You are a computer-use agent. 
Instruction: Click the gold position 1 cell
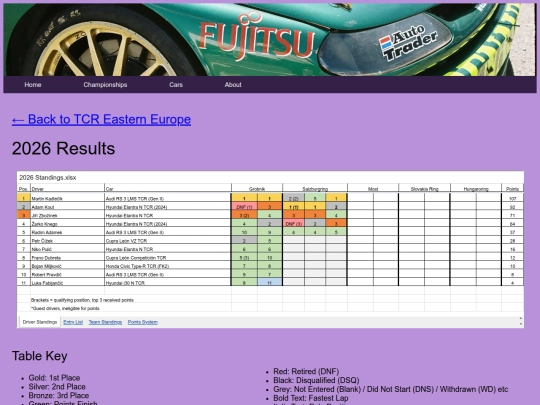[x=23, y=198]
